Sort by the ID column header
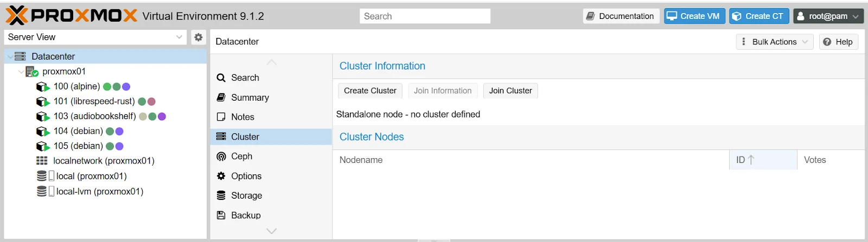The height and width of the screenshot is (242, 868). (x=763, y=160)
